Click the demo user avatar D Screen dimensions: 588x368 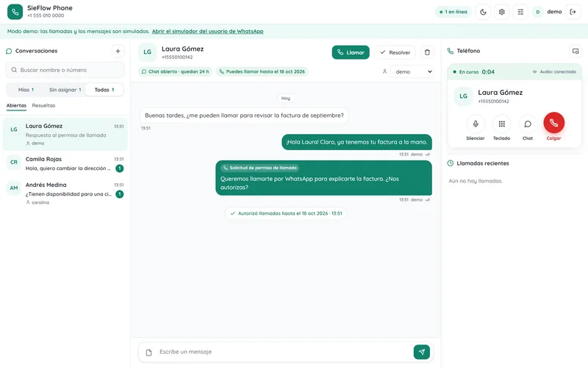538,12
